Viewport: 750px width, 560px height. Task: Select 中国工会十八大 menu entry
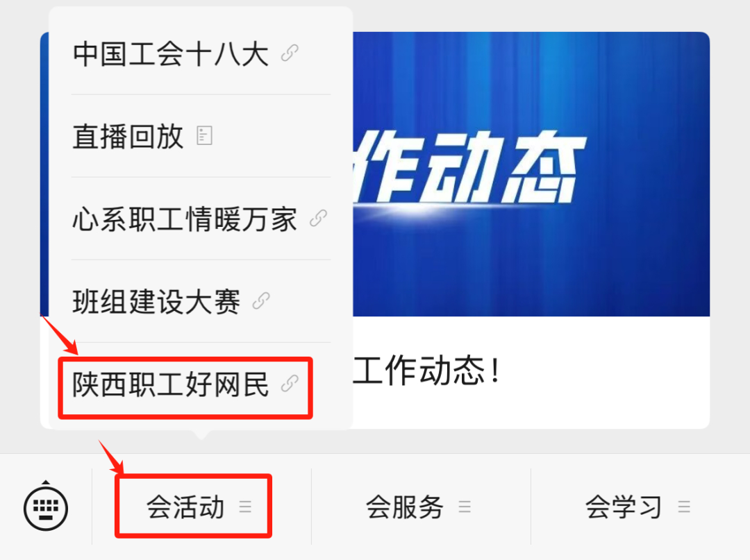201,53
